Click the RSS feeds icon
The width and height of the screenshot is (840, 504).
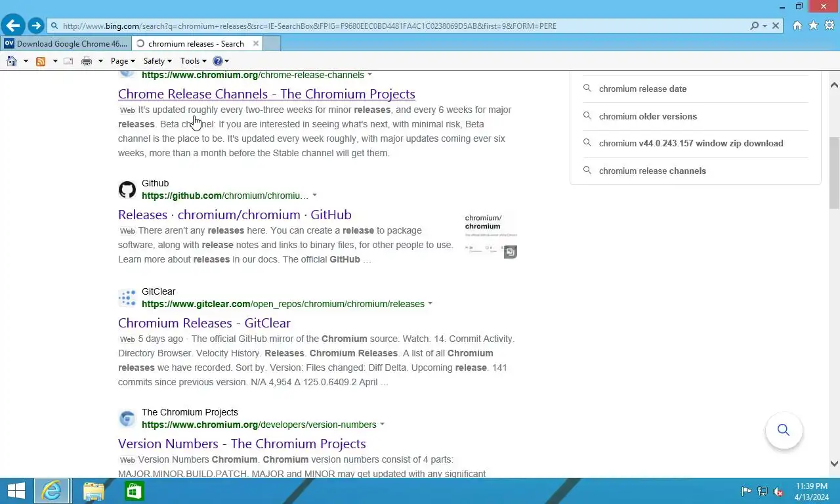[x=41, y=61]
